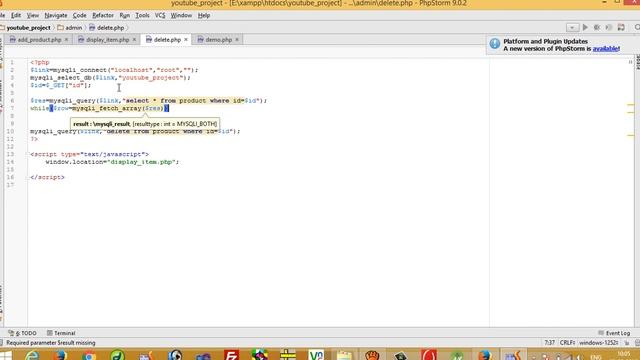
Task: Click the delete.php breadcrumb
Action: click(x=107, y=28)
